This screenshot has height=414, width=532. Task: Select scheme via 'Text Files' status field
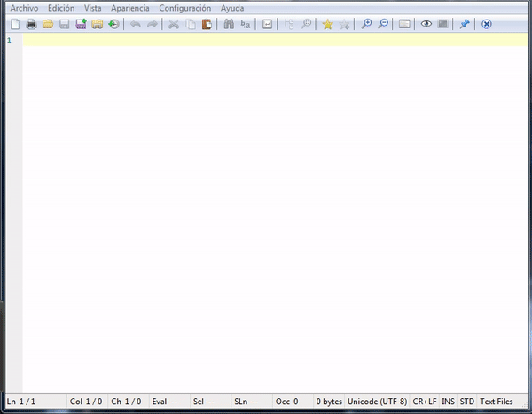tap(497, 402)
